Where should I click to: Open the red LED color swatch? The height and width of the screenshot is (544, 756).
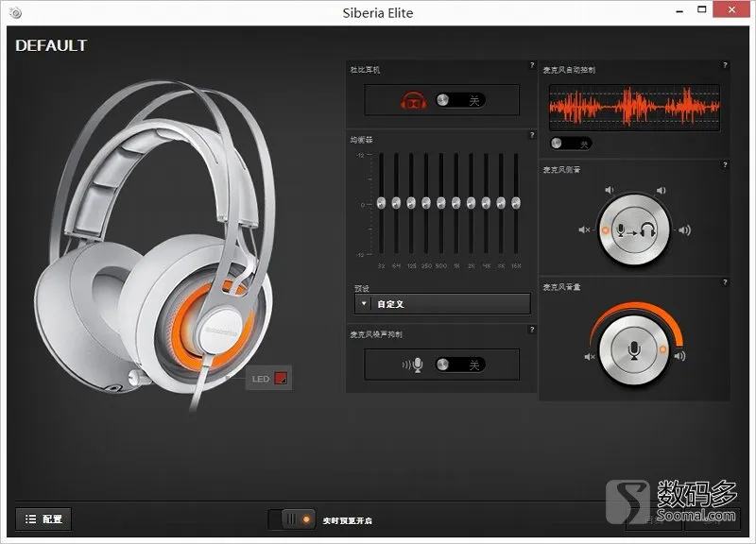pyautogui.click(x=281, y=378)
